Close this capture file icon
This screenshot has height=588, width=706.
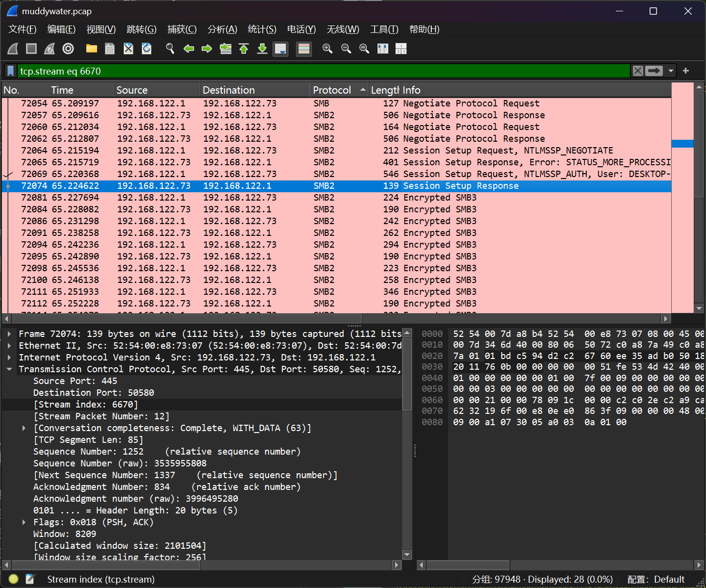[x=128, y=49]
